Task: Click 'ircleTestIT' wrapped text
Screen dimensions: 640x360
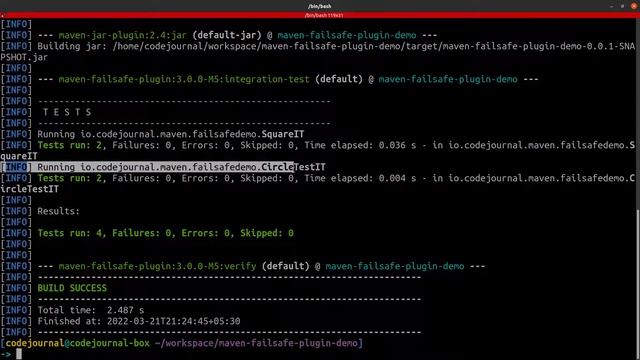Action: (29, 189)
